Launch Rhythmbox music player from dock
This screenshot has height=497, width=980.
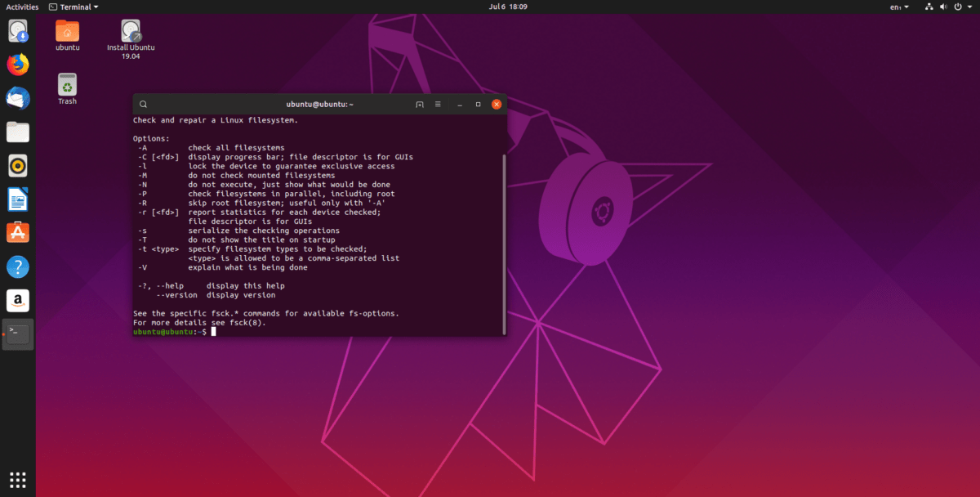click(18, 165)
